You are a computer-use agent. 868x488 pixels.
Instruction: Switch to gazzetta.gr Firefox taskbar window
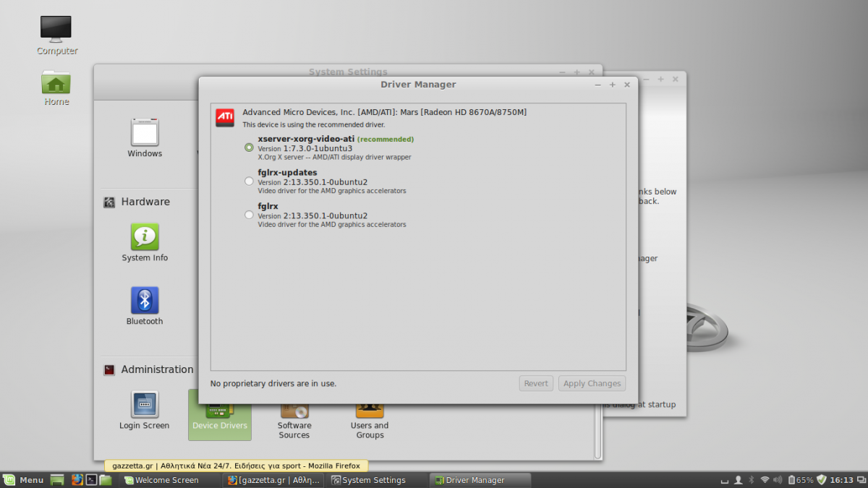tap(273, 480)
